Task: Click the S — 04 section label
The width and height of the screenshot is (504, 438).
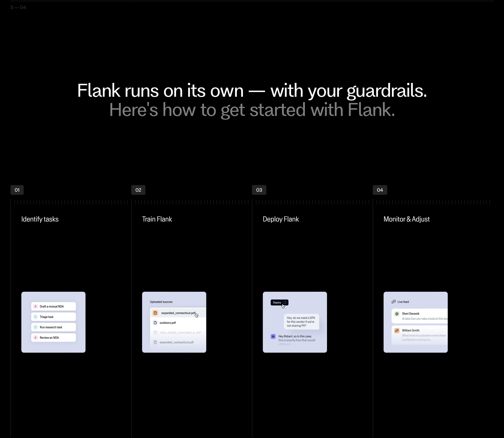Action: [x=18, y=8]
